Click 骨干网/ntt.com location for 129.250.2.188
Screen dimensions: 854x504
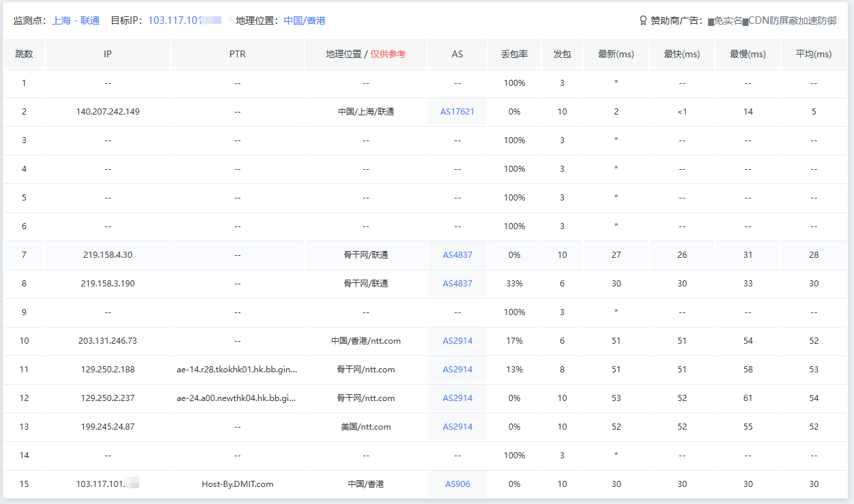pos(366,370)
